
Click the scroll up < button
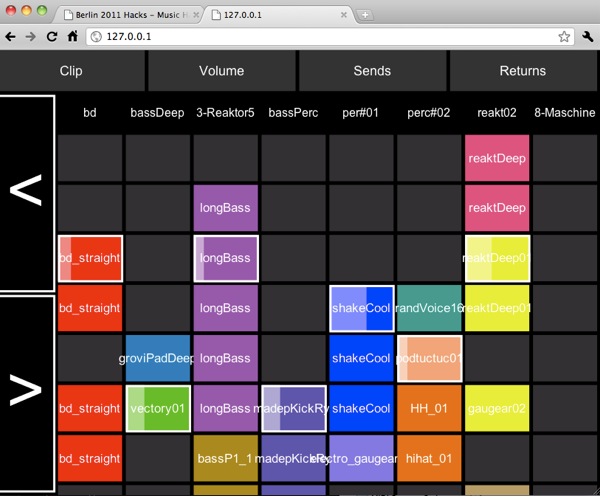[x=26, y=193]
